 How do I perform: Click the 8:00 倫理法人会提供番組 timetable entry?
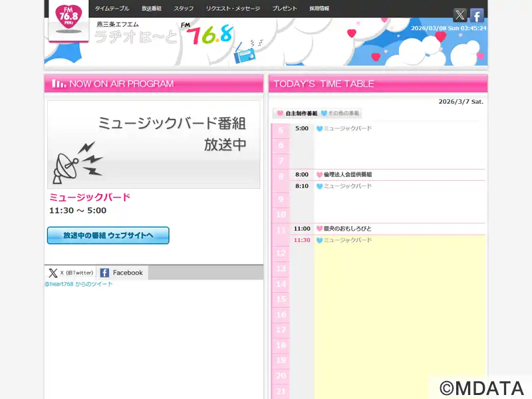point(347,174)
